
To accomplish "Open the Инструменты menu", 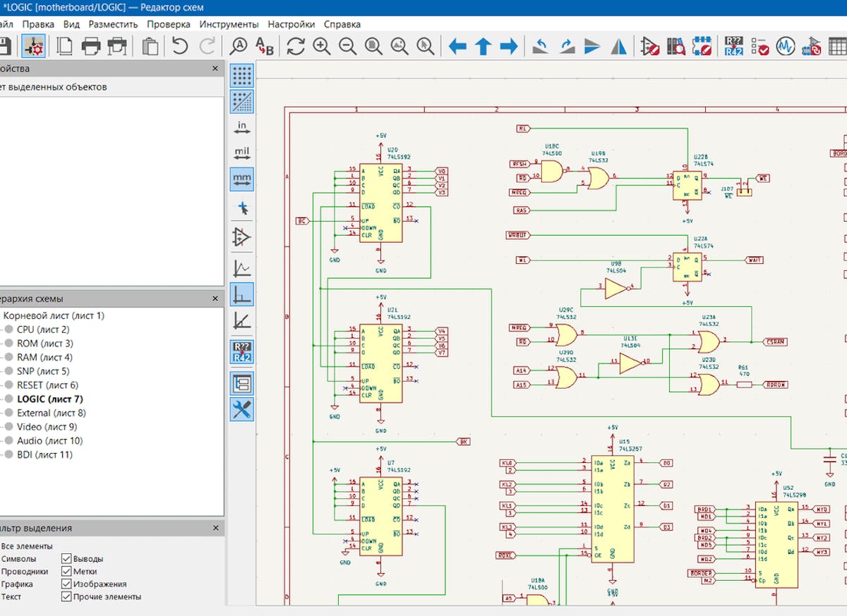I will tap(229, 24).
